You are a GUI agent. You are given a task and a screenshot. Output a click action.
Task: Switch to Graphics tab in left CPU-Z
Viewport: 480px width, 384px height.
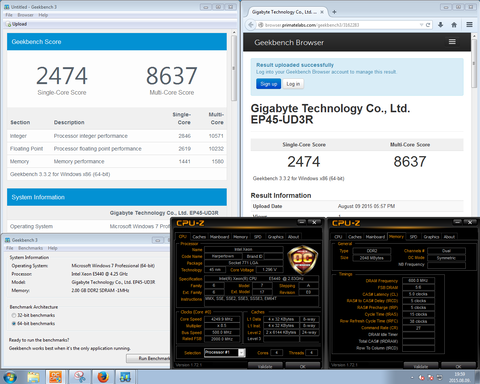click(x=275, y=237)
